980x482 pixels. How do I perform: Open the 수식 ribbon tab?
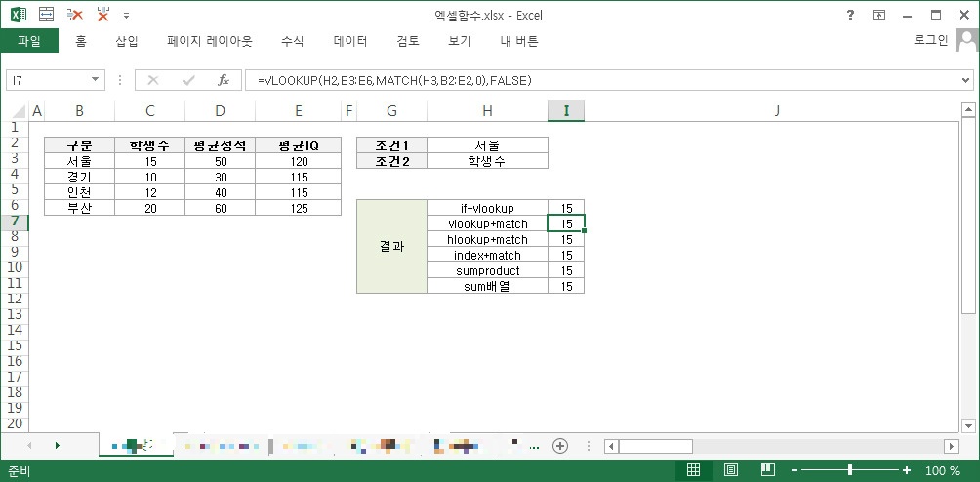293,41
